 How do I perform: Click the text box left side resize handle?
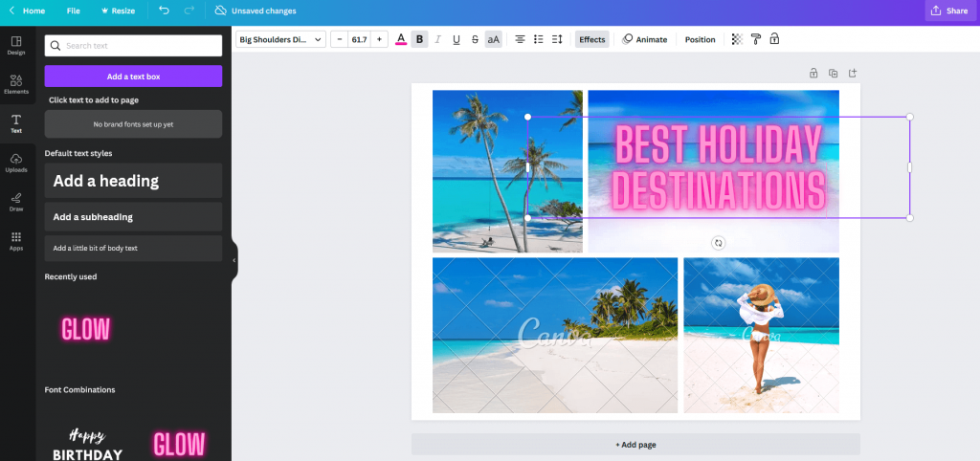[x=528, y=167]
